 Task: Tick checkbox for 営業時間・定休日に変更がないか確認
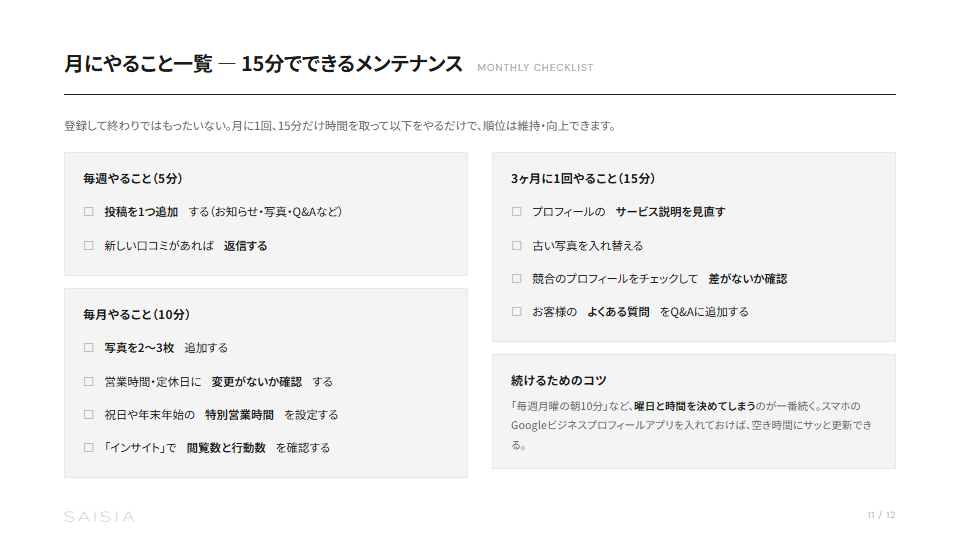tap(89, 381)
